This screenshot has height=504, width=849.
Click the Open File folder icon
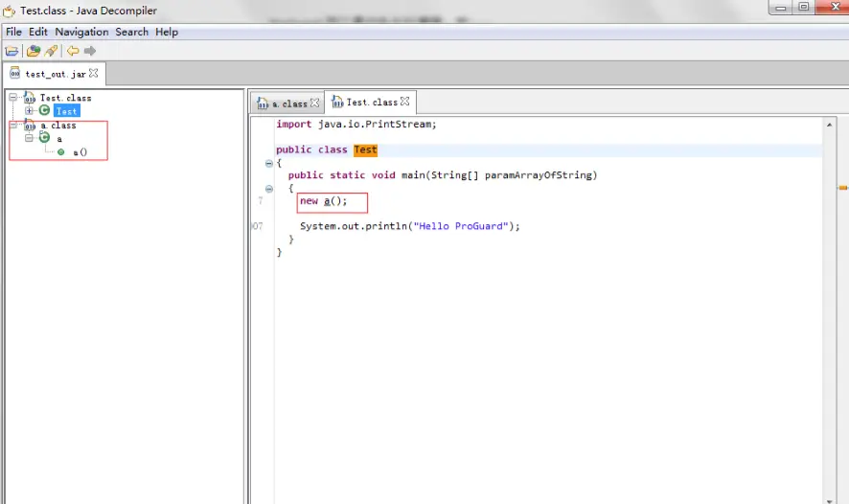tap(11, 51)
